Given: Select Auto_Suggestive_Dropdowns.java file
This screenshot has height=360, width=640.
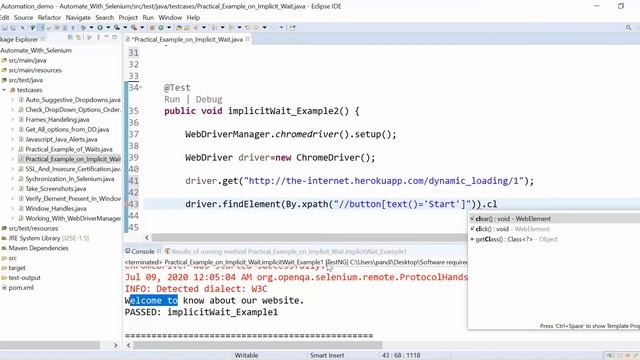Looking at the screenshot, I should pos(73,100).
